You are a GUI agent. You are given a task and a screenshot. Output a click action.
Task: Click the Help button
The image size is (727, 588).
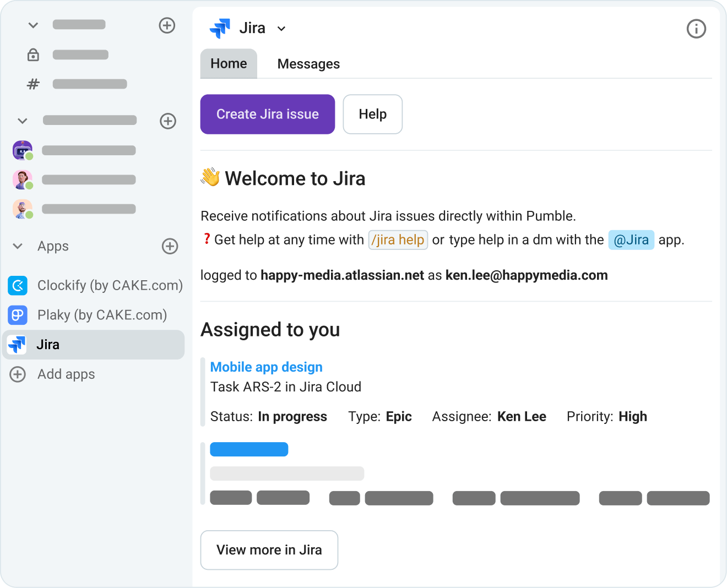click(x=373, y=114)
